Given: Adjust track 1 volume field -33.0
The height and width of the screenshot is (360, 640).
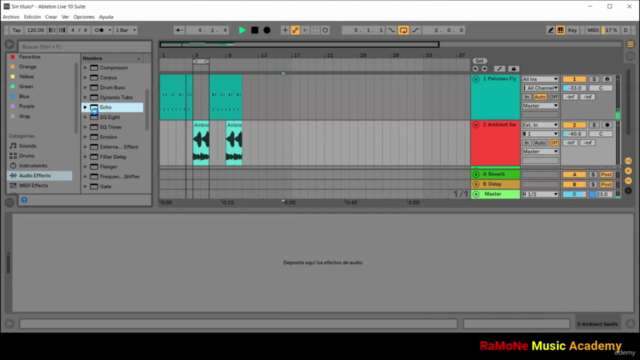Looking at the screenshot, I should tap(574, 88).
